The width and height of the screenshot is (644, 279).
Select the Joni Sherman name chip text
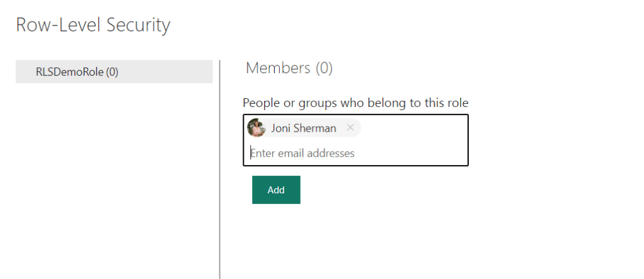point(303,128)
